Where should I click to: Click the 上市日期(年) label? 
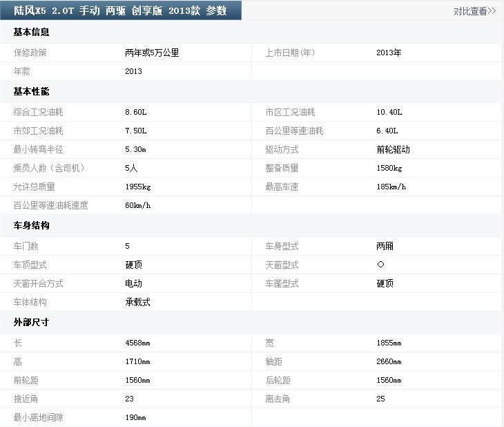[x=289, y=53]
